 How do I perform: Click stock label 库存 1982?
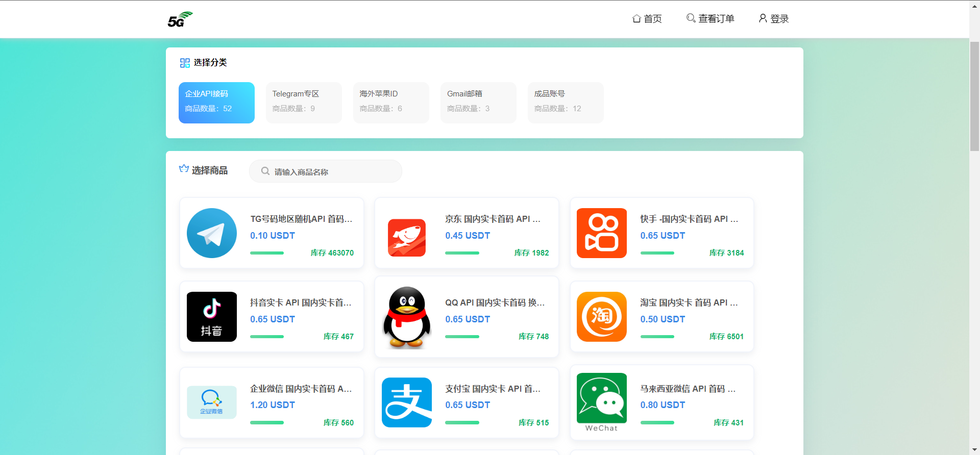click(531, 253)
